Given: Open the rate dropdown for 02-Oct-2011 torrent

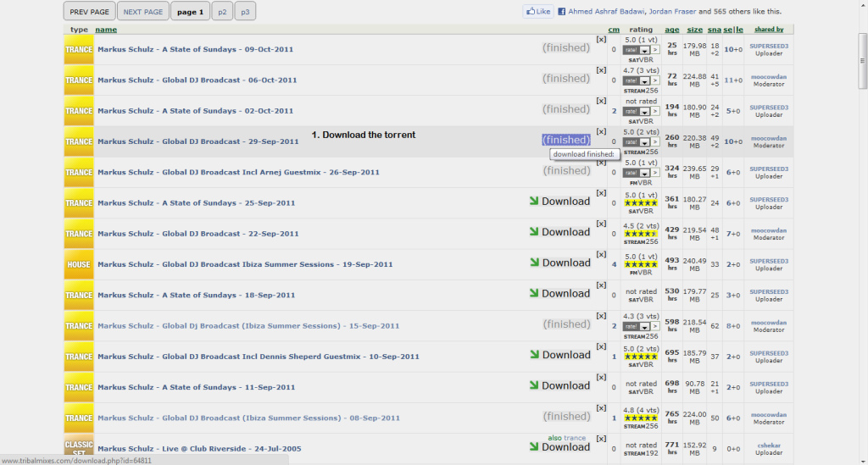Looking at the screenshot, I should click(637, 111).
